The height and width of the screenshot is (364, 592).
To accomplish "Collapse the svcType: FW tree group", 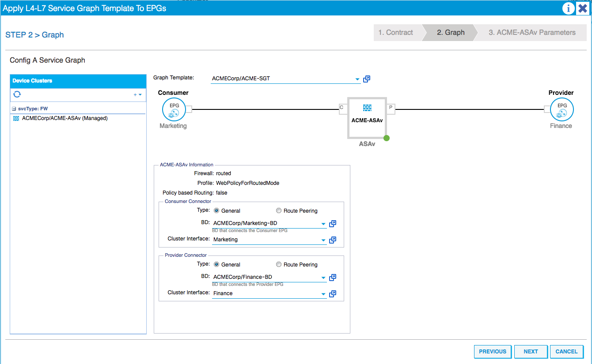I will [14, 109].
